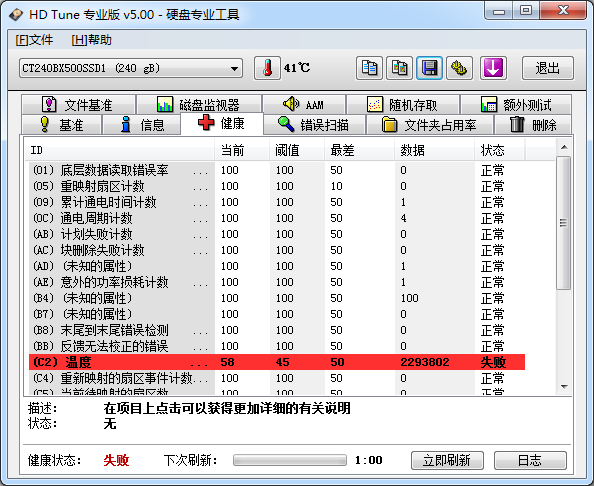The height and width of the screenshot is (486, 594).
Task: Click the 下次刷新 progress bar
Action: coord(290,460)
